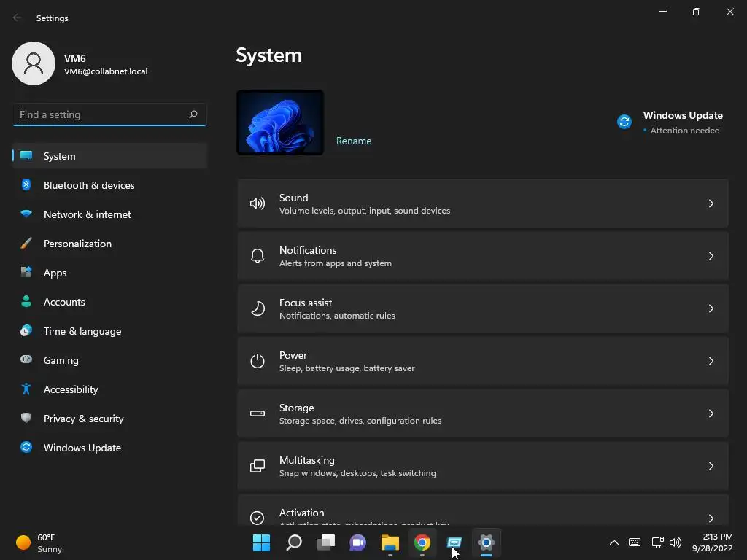Click 'Volume levels, output, input, sound devices' text
Image resolution: width=747 pixels, height=560 pixels.
pos(365,211)
